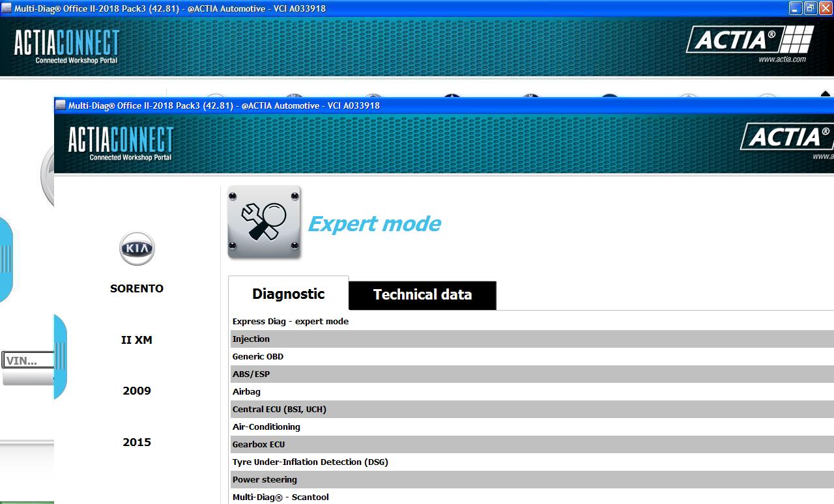This screenshot has width=834, height=504.
Task: Click the Expert mode wrench and magnifier icon
Action: point(264,222)
